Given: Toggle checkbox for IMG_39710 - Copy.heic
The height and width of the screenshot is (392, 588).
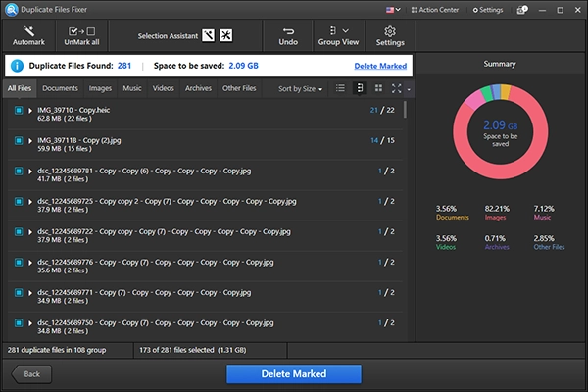Looking at the screenshot, I should coord(19,110).
